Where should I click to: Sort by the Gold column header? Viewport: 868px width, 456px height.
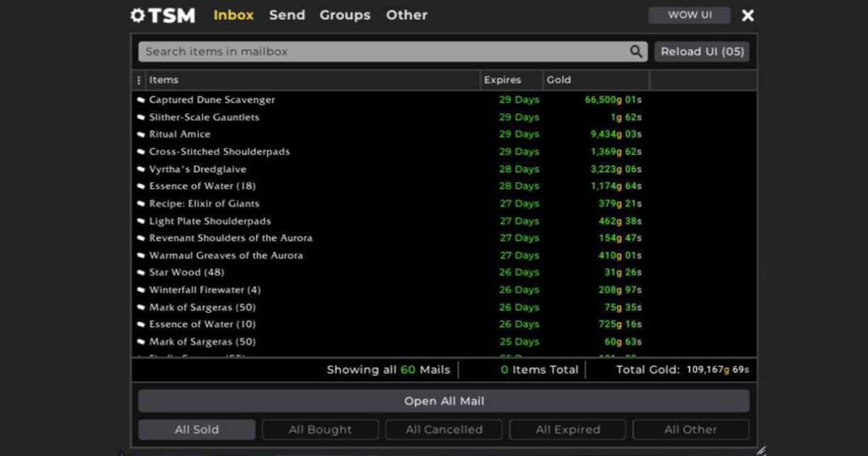(559, 81)
